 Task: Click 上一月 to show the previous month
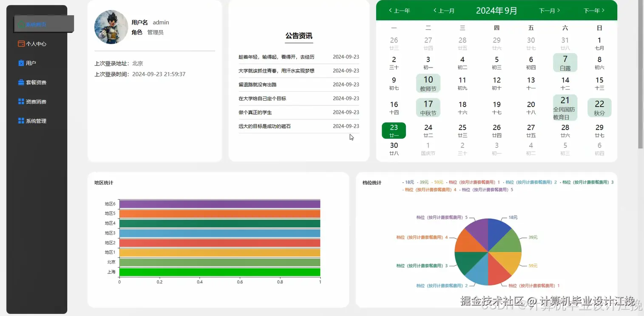click(x=445, y=10)
